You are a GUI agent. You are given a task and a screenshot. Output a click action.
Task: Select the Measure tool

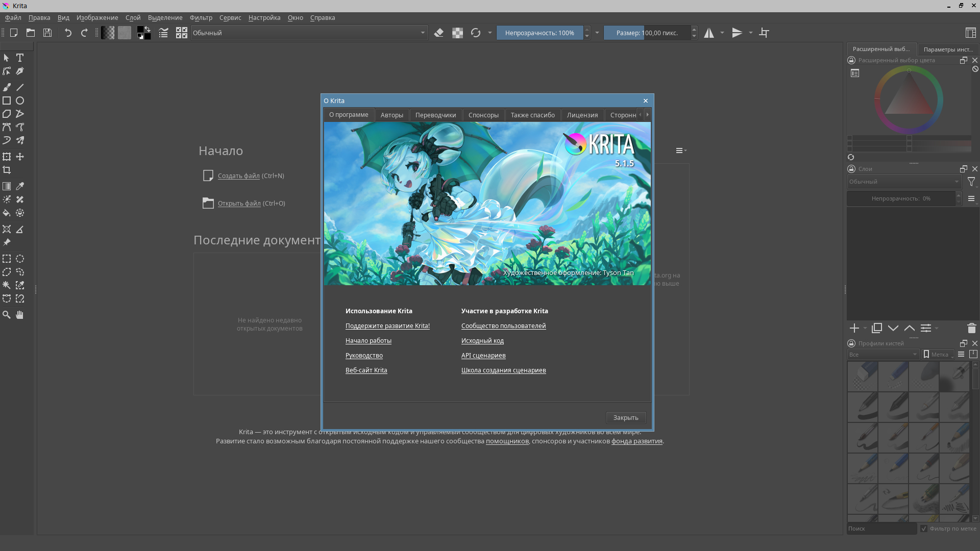(x=20, y=229)
